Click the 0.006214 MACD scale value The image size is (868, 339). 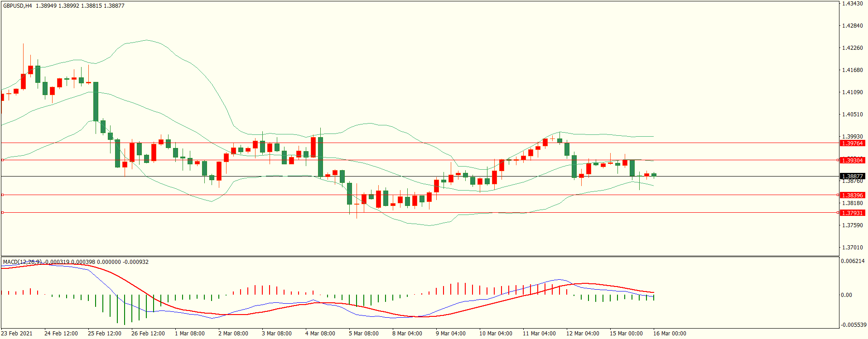[x=853, y=261]
